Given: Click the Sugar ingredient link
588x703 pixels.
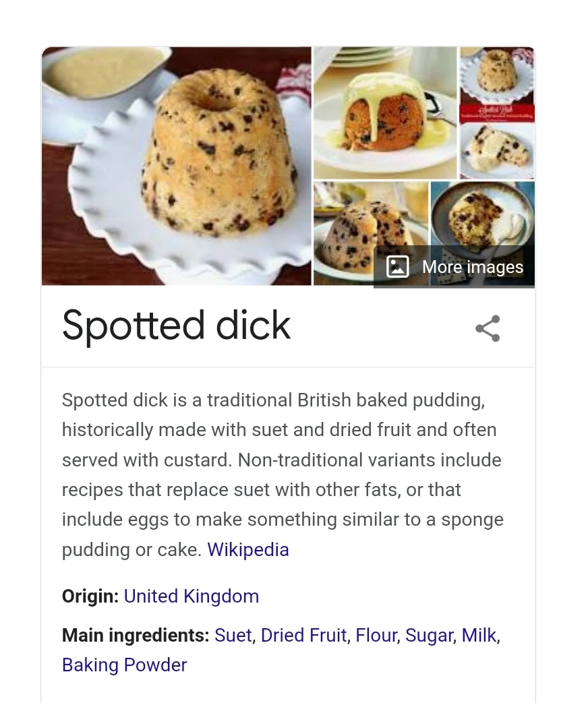Looking at the screenshot, I should (429, 635).
